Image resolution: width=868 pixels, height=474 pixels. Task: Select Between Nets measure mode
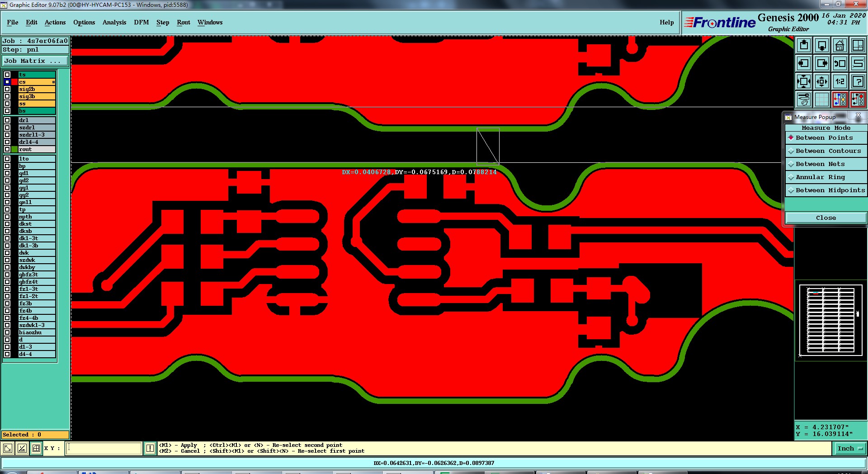(826, 164)
